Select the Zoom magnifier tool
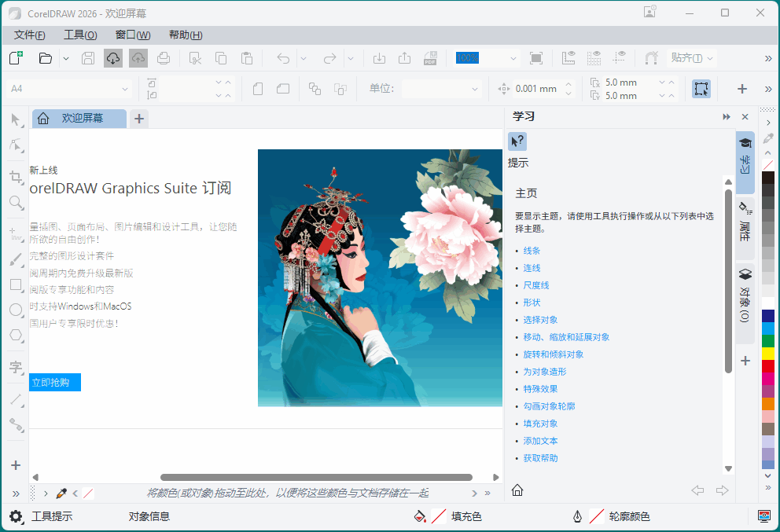The width and height of the screenshot is (780, 532). (x=16, y=203)
